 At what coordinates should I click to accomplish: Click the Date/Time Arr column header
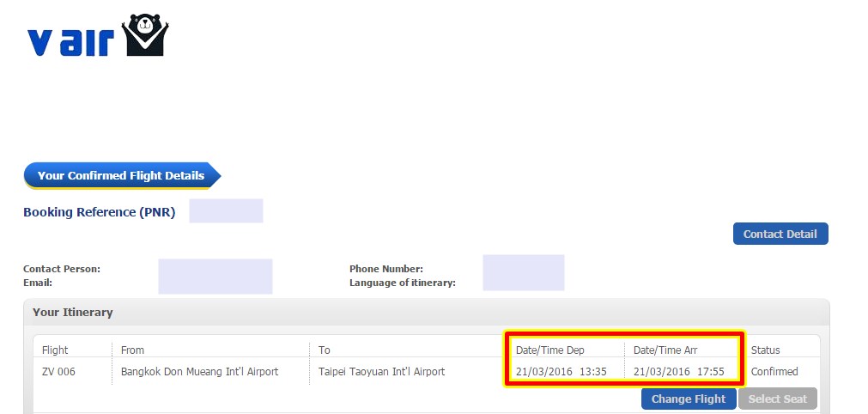[x=665, y=350]
